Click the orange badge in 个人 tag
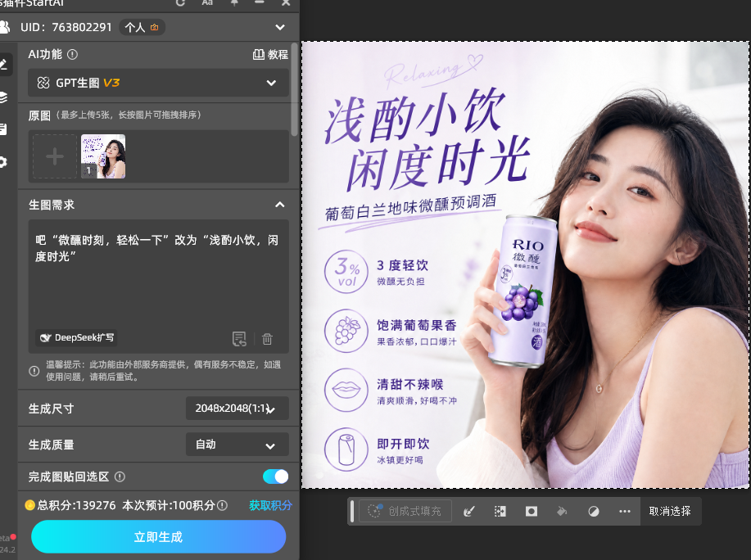Image resolution: width=751 pixels, height=560 pixels. click(x=154, y=27)
